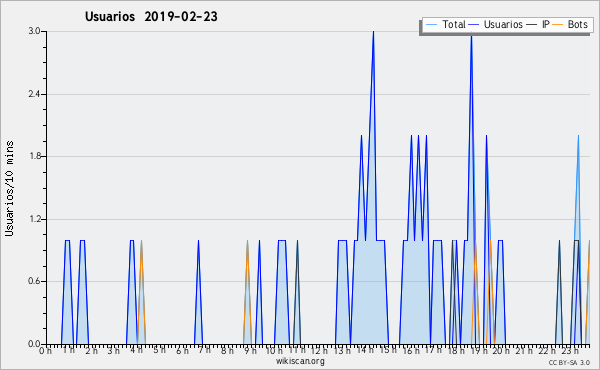Click the peak of the 14 h spike

373,32
